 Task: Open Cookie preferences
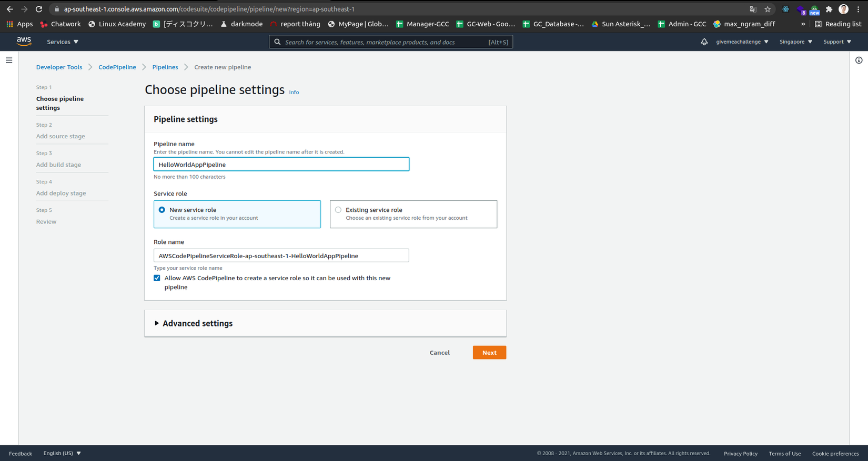coord(835,454)
